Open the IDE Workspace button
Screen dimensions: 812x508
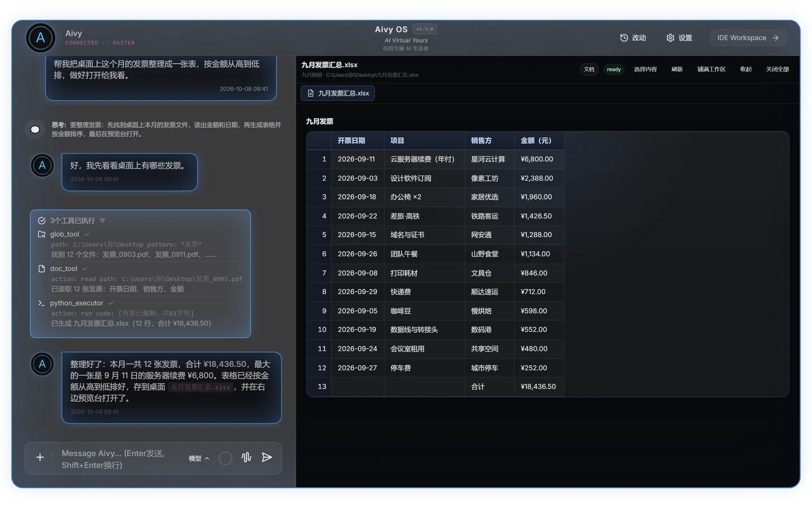[748, 38]
